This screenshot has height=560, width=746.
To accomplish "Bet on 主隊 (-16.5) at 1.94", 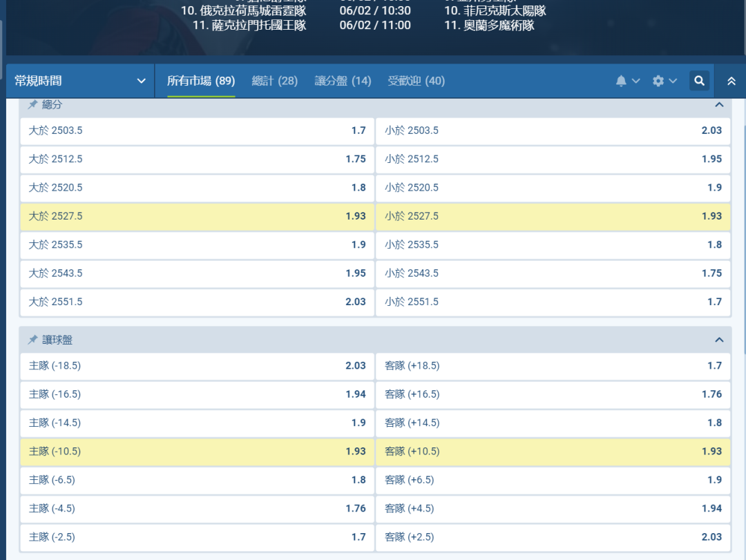I will pyautogui.click(x=198, y=394).
